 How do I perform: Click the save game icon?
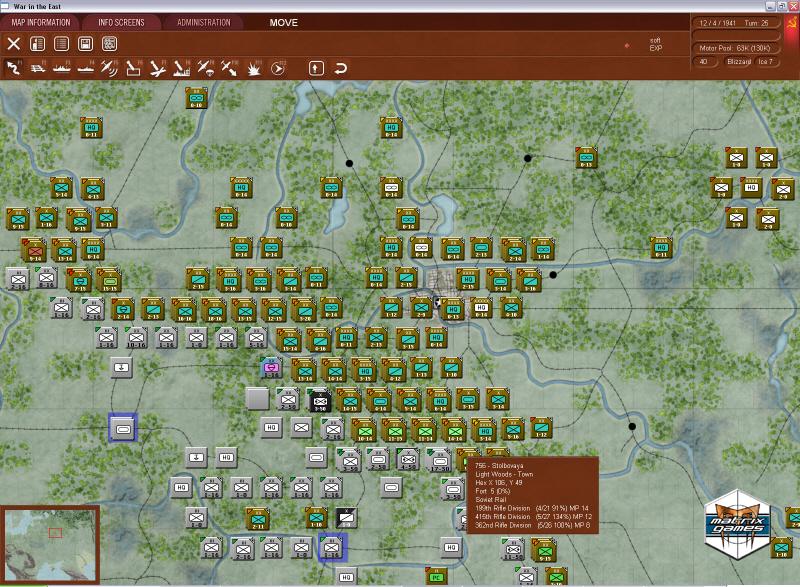pyautogui.click(x=85, y=44)
